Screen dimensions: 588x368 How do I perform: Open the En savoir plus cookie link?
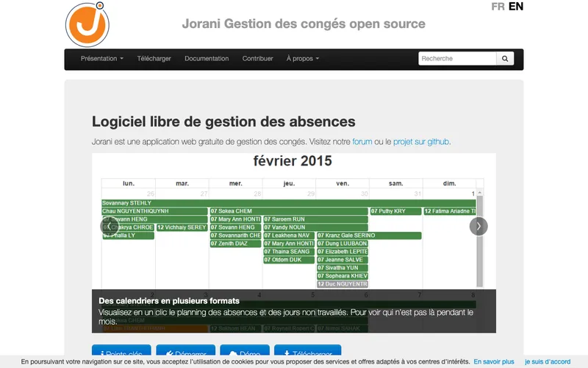[x=494, y=361]
